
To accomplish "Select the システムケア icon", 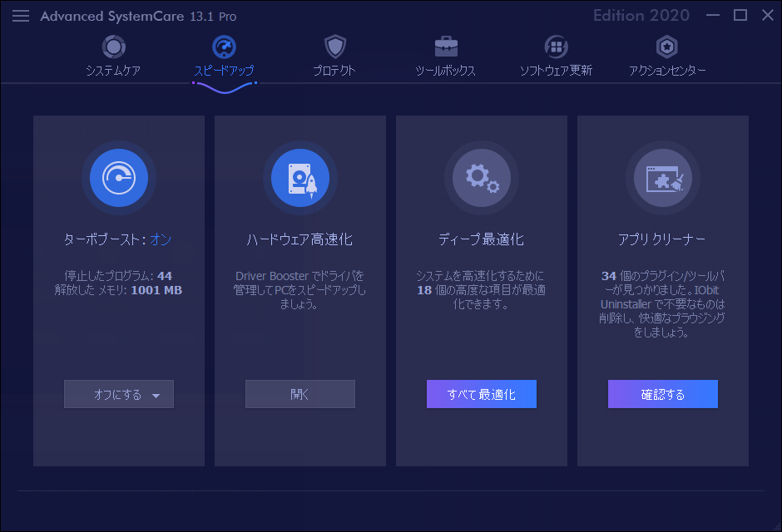I will coord(114,47).
